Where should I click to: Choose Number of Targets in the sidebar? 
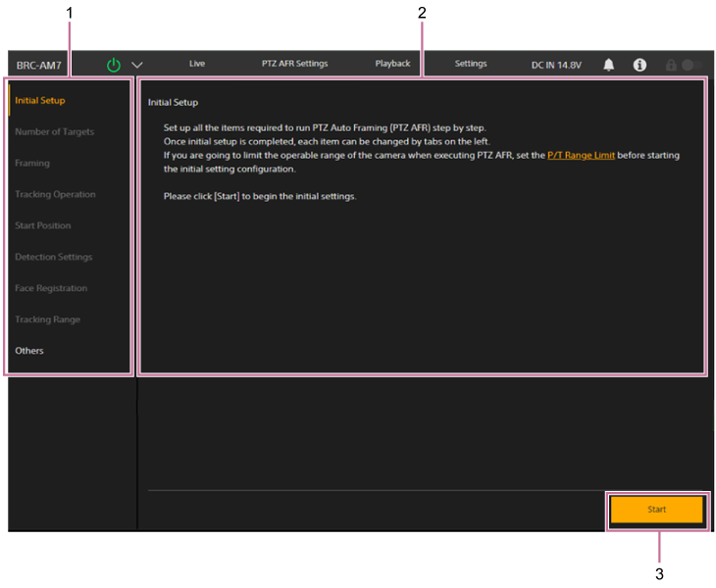click(x=55, y=132)
